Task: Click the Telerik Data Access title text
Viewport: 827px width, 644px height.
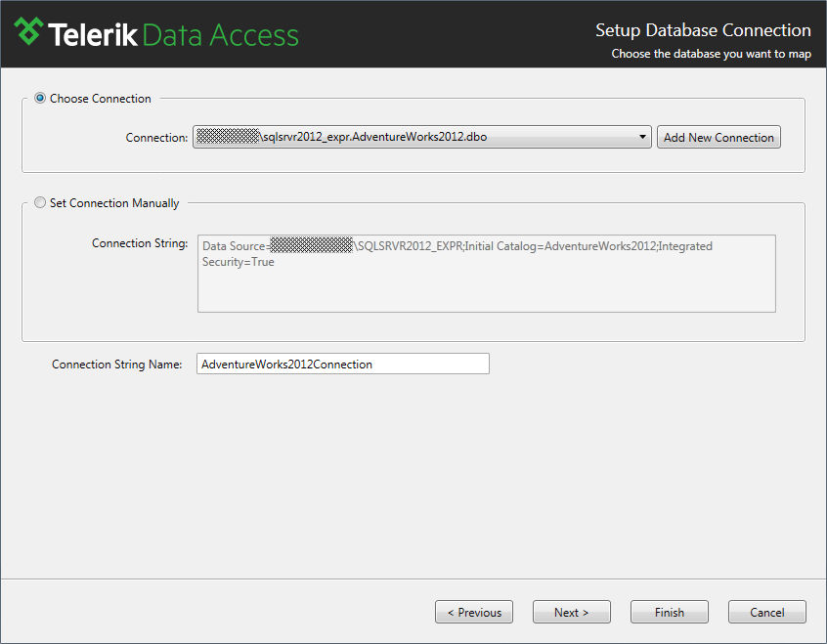Action: click(173, 35)
